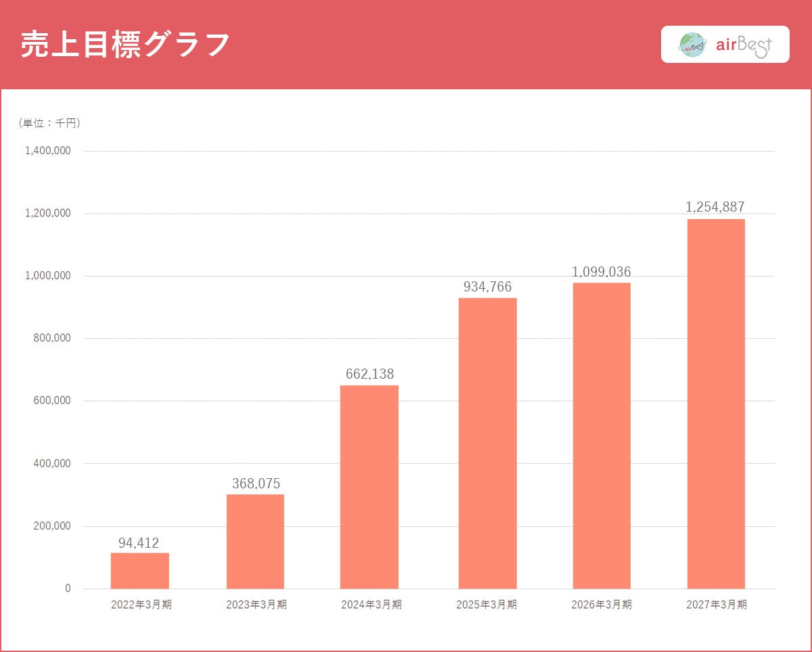This screenshot has width=812, height=652.
Task: Click the 売上目標グラフ title
Action: (x=125, y=45)
